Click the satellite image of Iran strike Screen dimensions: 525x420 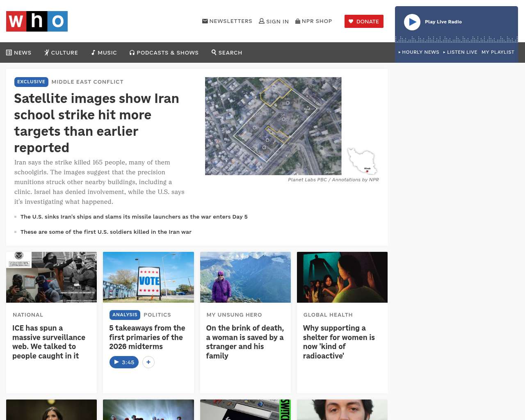273,126
